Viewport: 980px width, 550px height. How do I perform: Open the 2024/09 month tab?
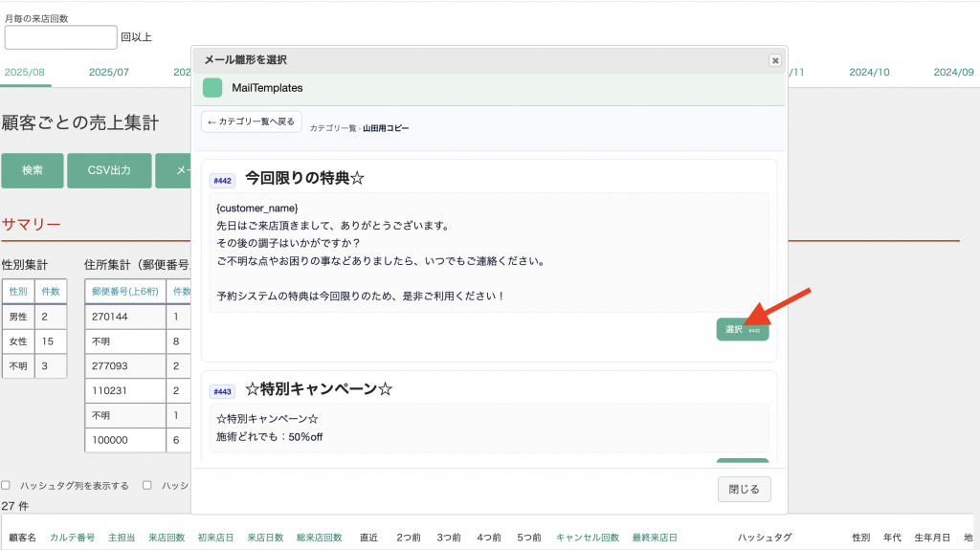tap(953, 72)
